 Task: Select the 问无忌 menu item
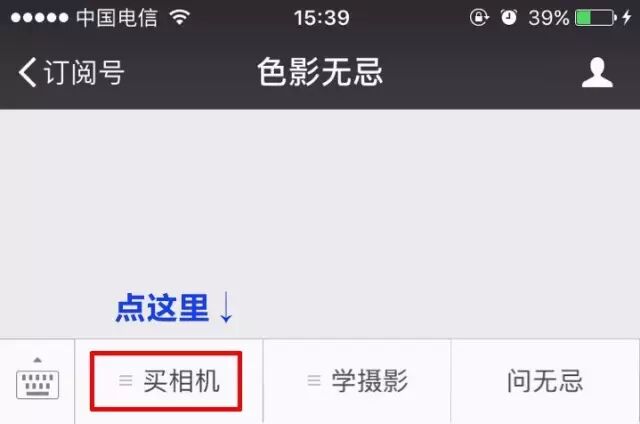[545, 381]
